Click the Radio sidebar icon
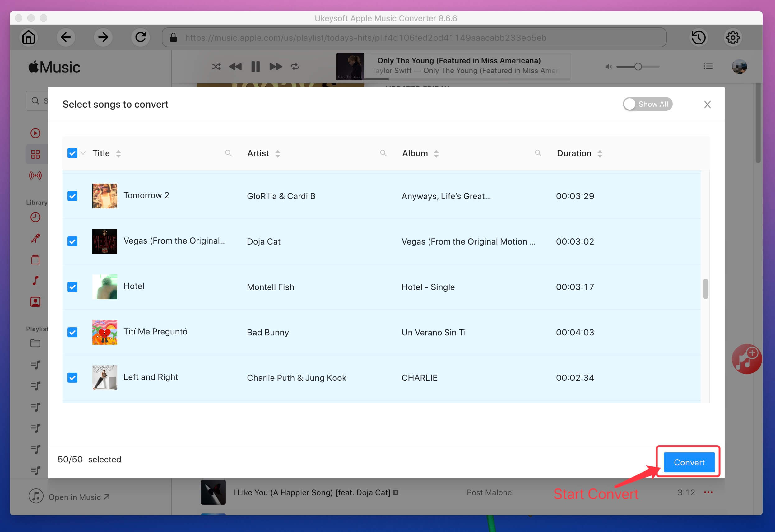 coord(35,175)
